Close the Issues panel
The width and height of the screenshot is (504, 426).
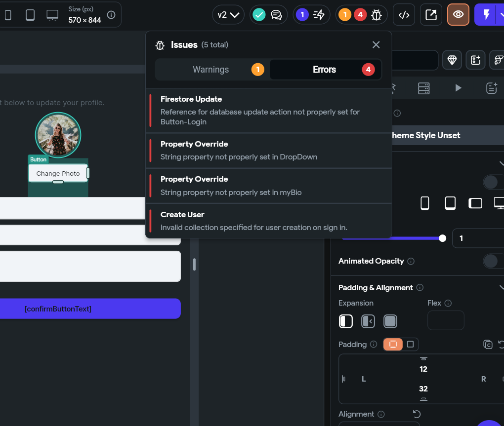[376, 44]
